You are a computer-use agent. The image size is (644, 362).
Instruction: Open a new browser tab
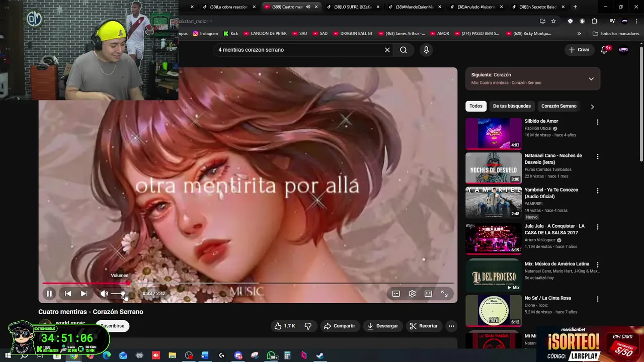(x=575, y=7)
